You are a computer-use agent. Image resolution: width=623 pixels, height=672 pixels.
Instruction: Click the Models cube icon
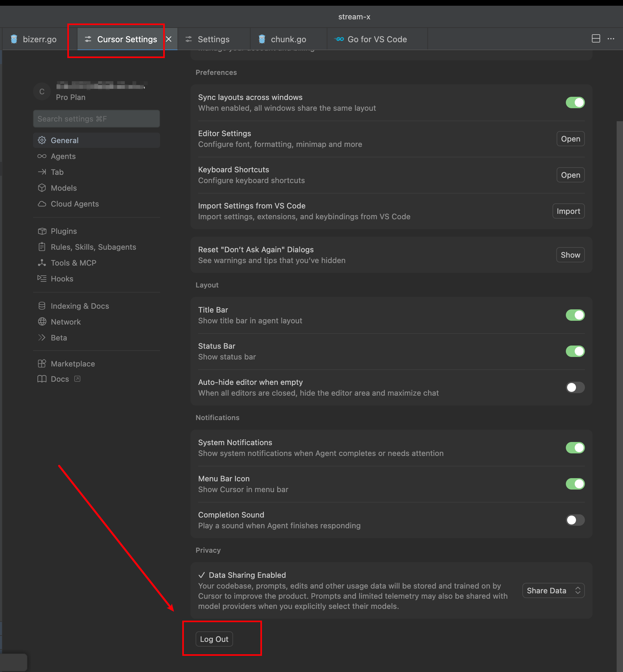click(42, 188)
